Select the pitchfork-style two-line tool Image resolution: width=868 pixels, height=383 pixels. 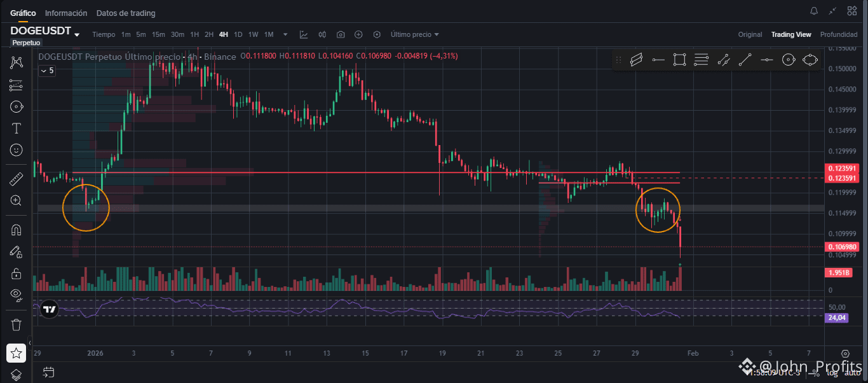coord(723,60)
